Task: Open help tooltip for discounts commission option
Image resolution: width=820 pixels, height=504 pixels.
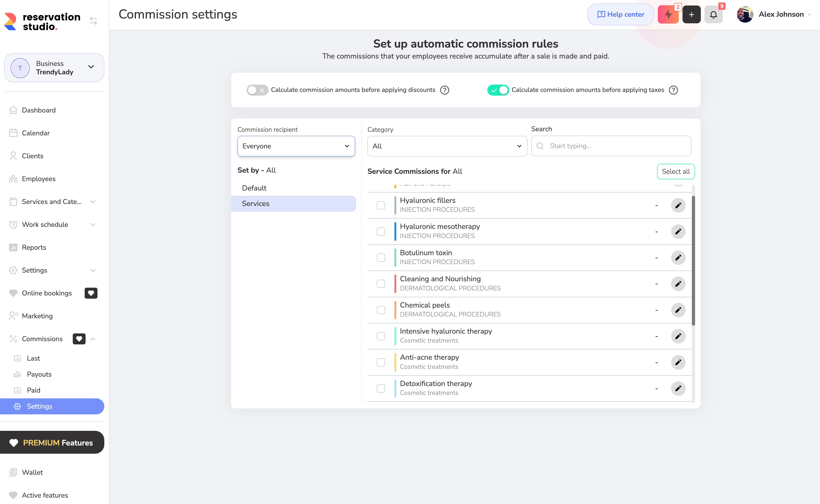Action: 445,90
